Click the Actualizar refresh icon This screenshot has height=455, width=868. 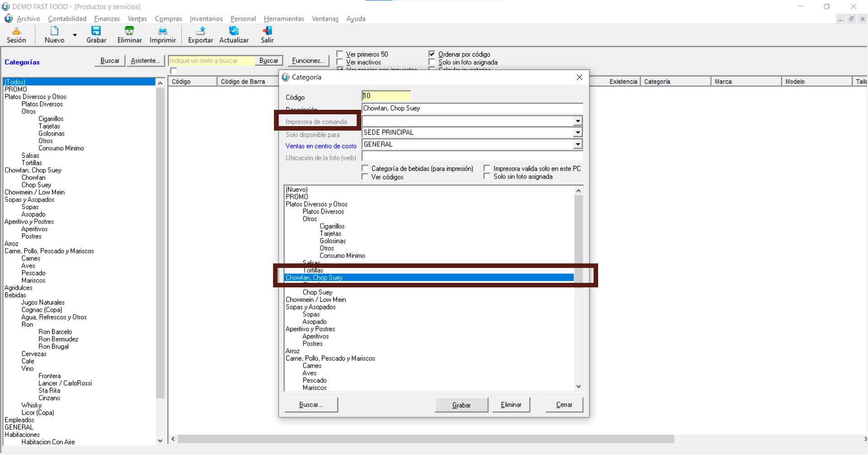pyautogui.click(x=234, y=31)
